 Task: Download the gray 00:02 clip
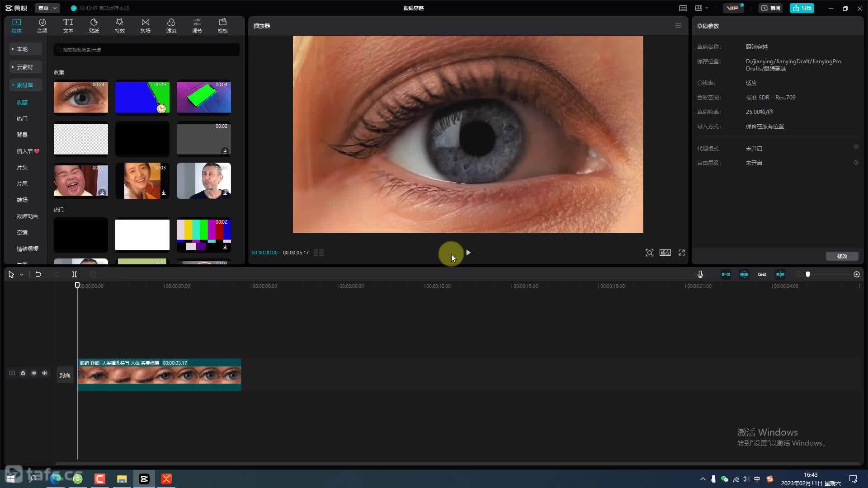[x=225, y=151]
